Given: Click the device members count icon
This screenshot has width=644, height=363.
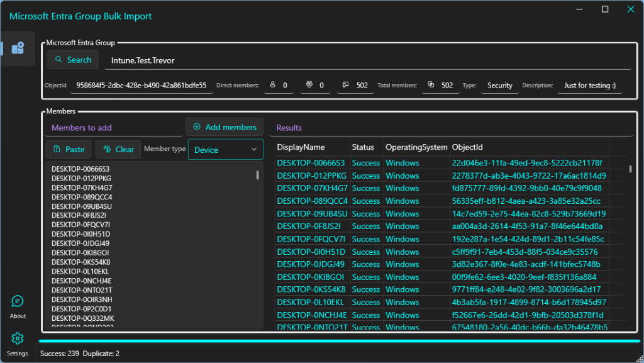Looking at the screenshot, I should tap(346, 85).
